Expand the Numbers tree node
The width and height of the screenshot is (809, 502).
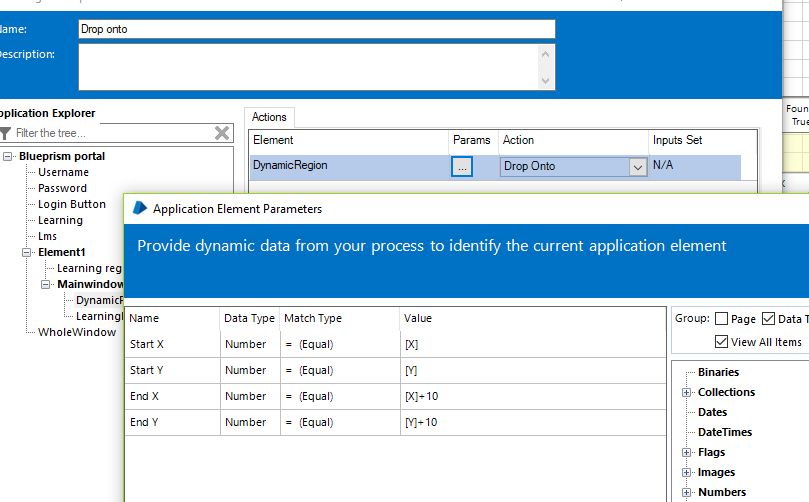[x=687, y=492]
